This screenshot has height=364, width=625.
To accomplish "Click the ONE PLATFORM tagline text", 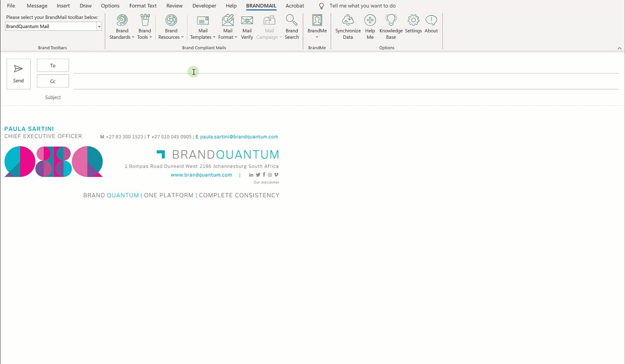I will [169, 195].
